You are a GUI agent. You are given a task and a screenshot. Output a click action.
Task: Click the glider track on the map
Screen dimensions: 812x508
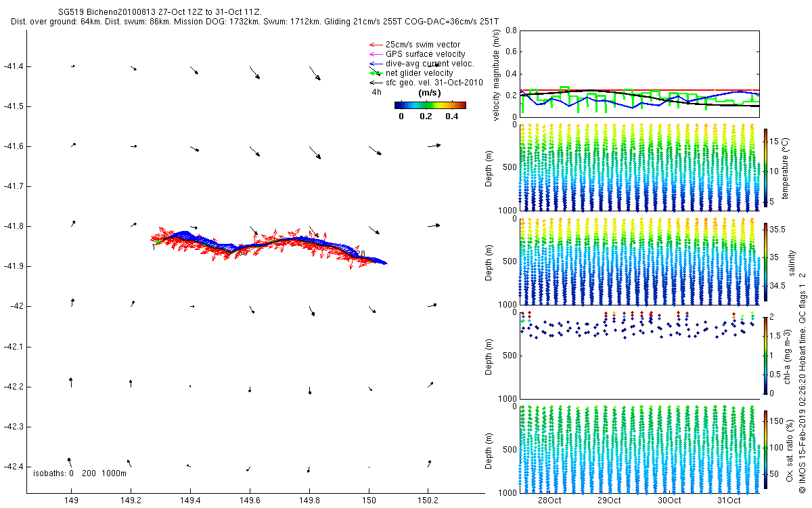click(271, 245)
